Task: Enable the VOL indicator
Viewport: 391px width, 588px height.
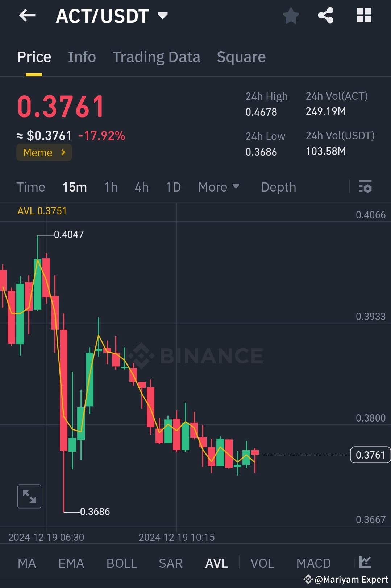Action: (262, 563)
